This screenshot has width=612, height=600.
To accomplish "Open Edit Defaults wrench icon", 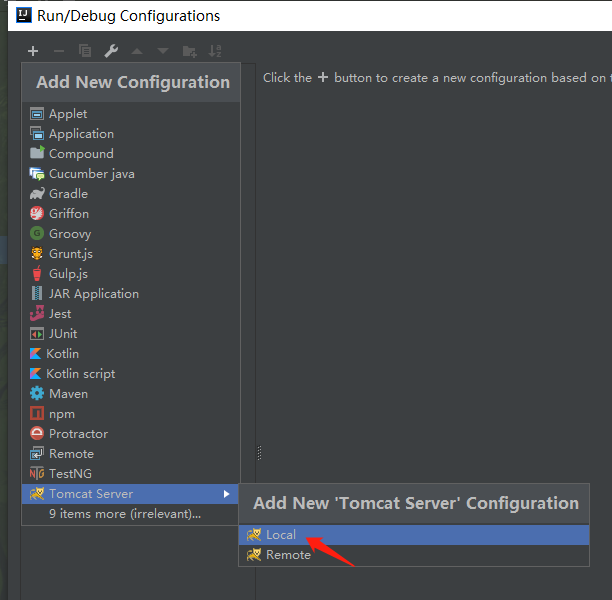I will (x=111, y=51).
